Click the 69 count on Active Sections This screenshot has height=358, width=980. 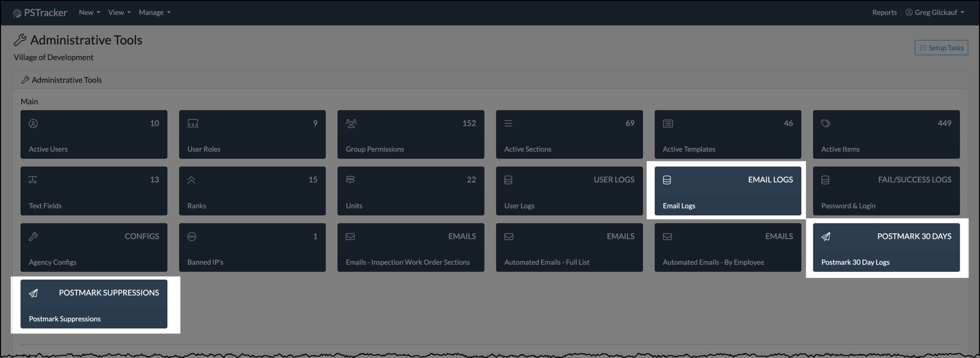(x=630, y=123)
